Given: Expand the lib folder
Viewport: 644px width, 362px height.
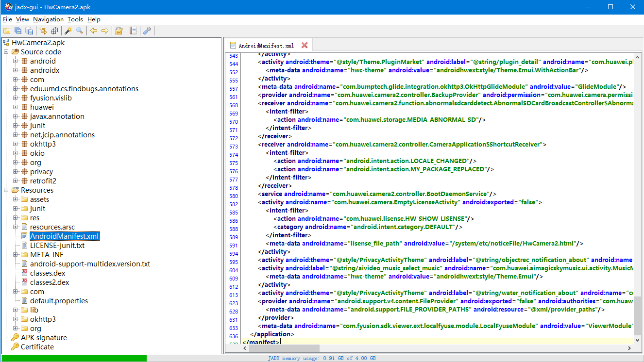Looking at the screenshot, I should (x=16, y=310).
